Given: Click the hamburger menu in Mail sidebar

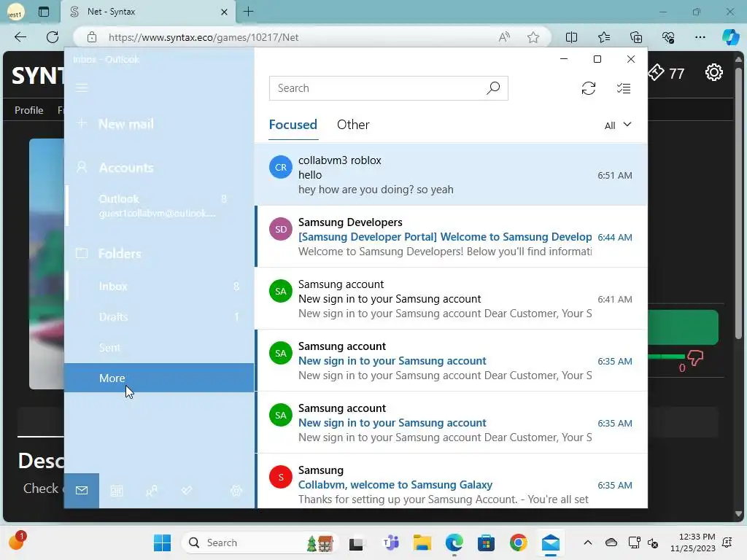Looking at the screenshot, I should coord(82,87).
